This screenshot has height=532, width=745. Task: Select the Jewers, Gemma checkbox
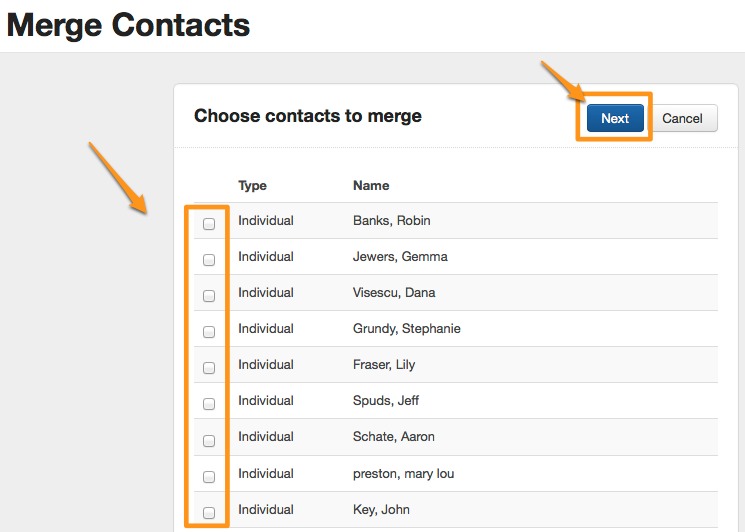(209, 260)
